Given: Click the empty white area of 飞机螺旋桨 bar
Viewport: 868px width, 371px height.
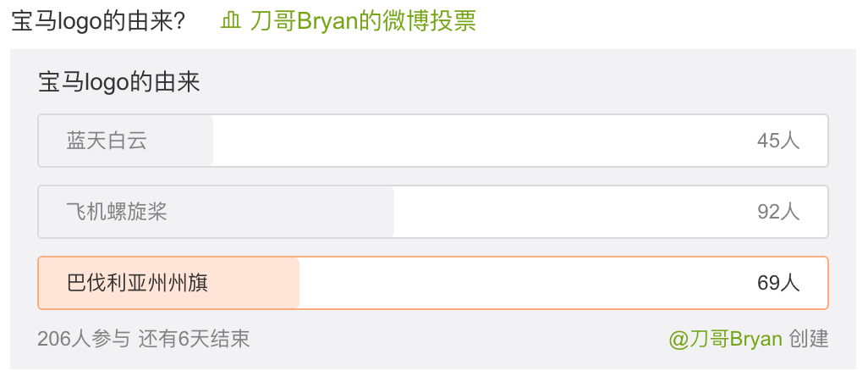Looking at the screenshot, I should [x=575, y=212].
